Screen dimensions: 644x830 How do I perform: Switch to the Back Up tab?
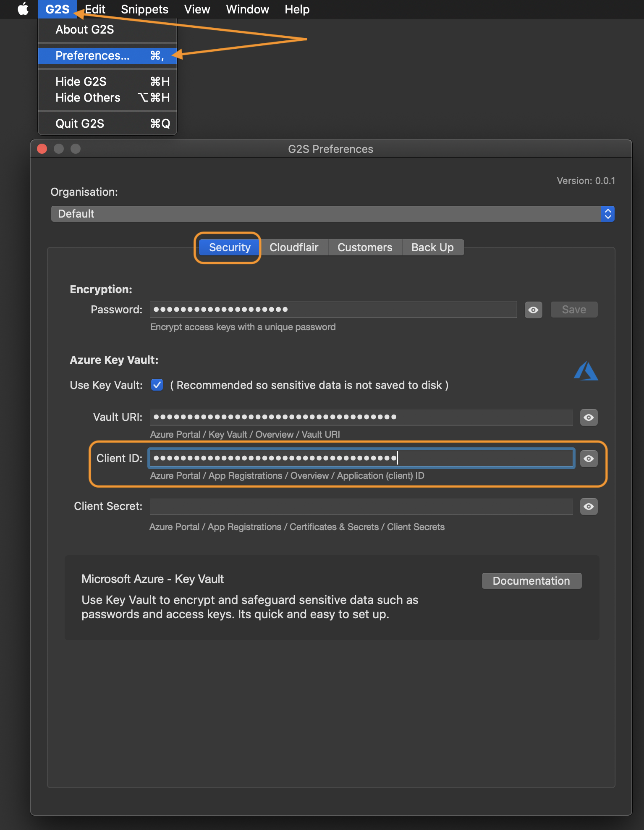click(x=433, y=247)
